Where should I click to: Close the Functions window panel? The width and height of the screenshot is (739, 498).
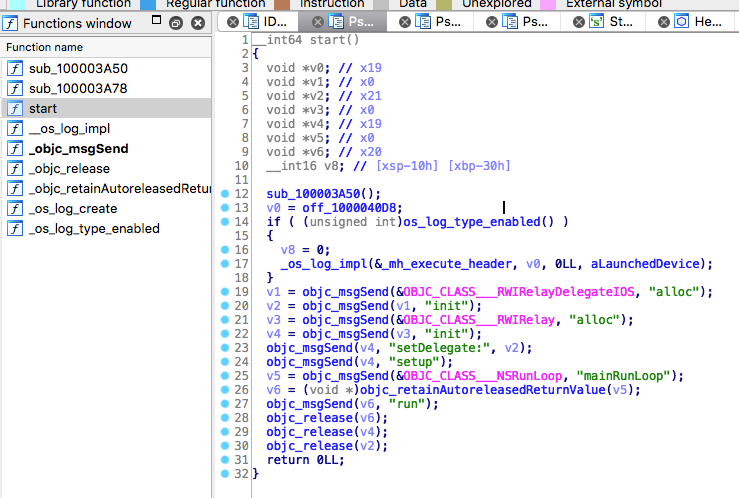point(198,23)
